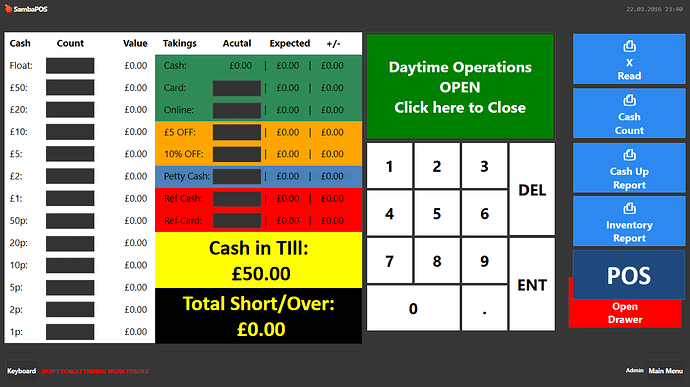Click the DEL key on keypad
The width and height of the screenshot is (690, 387).
point(532,190)
